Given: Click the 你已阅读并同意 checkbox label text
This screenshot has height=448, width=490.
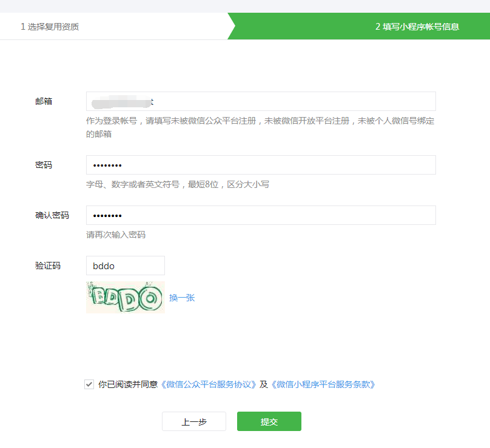Looking at the screenshot, I should coord(128,384).
